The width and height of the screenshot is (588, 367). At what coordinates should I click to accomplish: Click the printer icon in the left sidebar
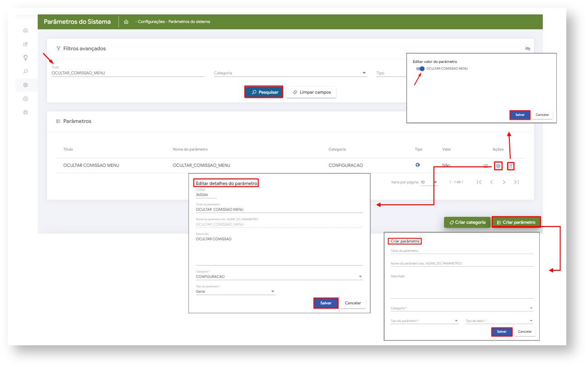(x=25, y=112)
